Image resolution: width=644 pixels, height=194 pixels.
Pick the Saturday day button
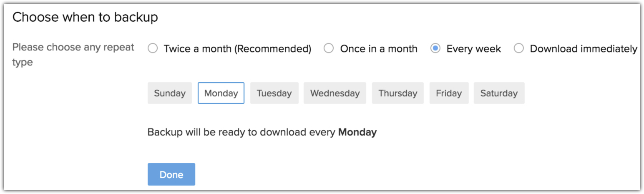coord(499,93)
